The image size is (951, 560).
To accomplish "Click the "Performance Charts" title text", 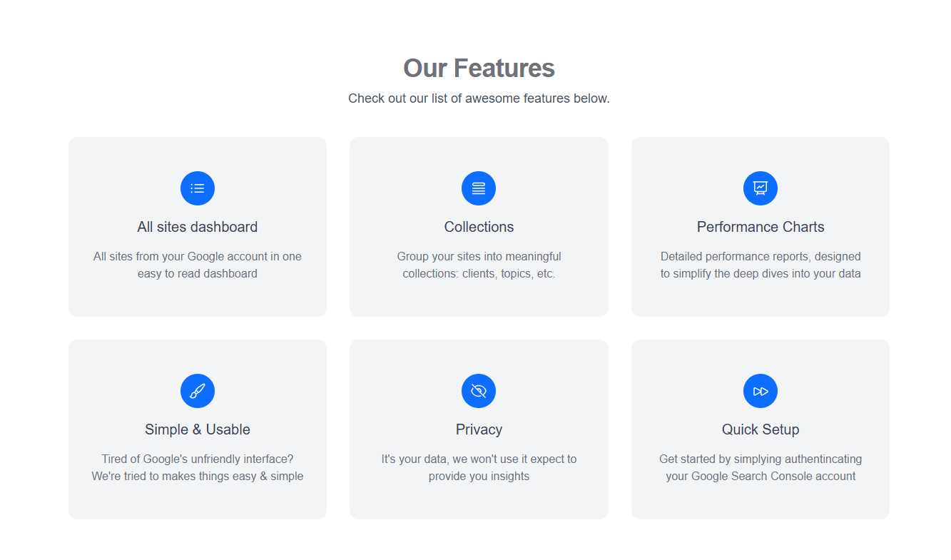I will pyautogui.click(x=761, y=227).
